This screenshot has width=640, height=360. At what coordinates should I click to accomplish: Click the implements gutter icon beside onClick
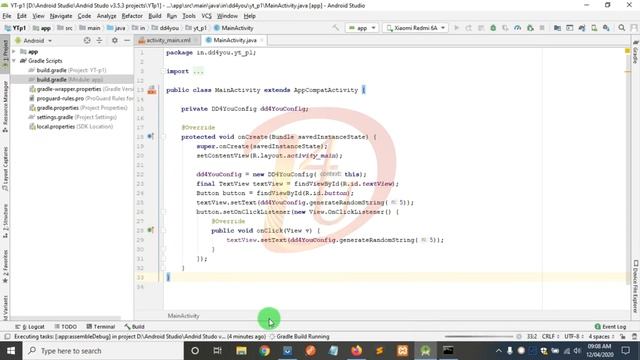(150, 230)
